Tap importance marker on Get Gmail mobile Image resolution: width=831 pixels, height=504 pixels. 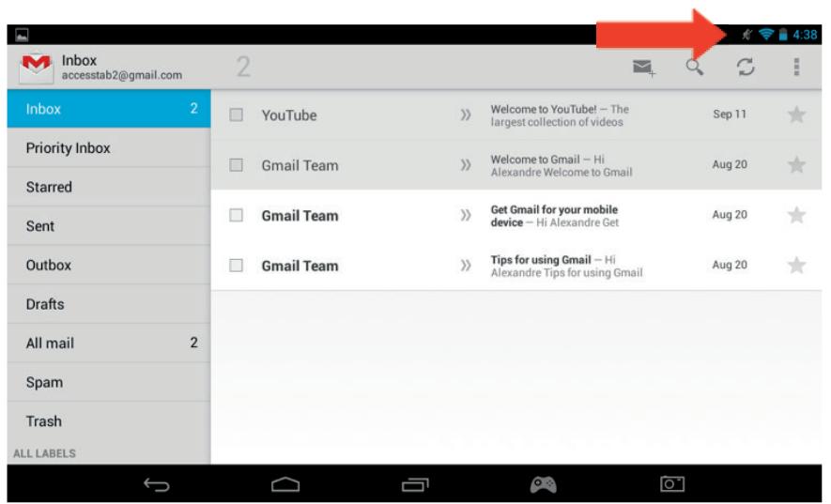pos(466,215)
